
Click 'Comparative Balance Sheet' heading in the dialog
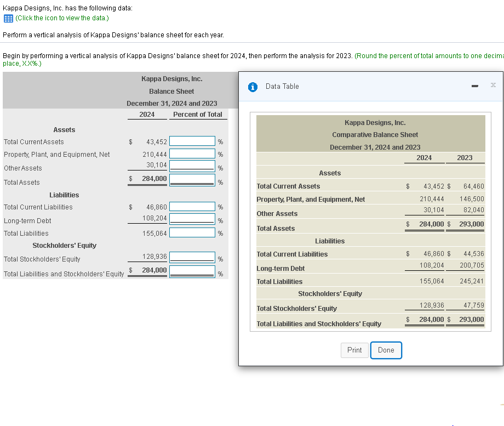coord(375,135)
